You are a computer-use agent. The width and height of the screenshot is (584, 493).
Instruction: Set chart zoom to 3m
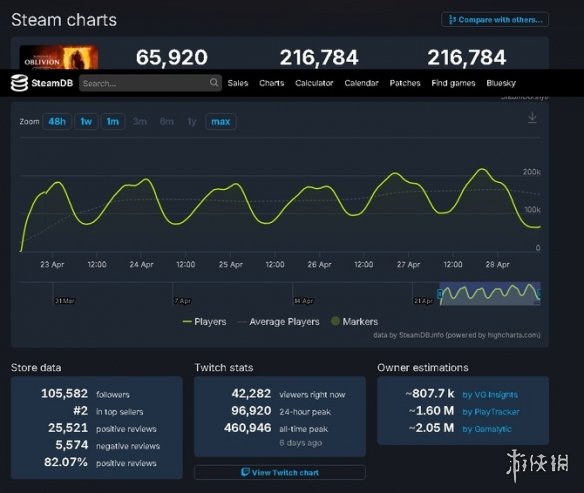140,121
